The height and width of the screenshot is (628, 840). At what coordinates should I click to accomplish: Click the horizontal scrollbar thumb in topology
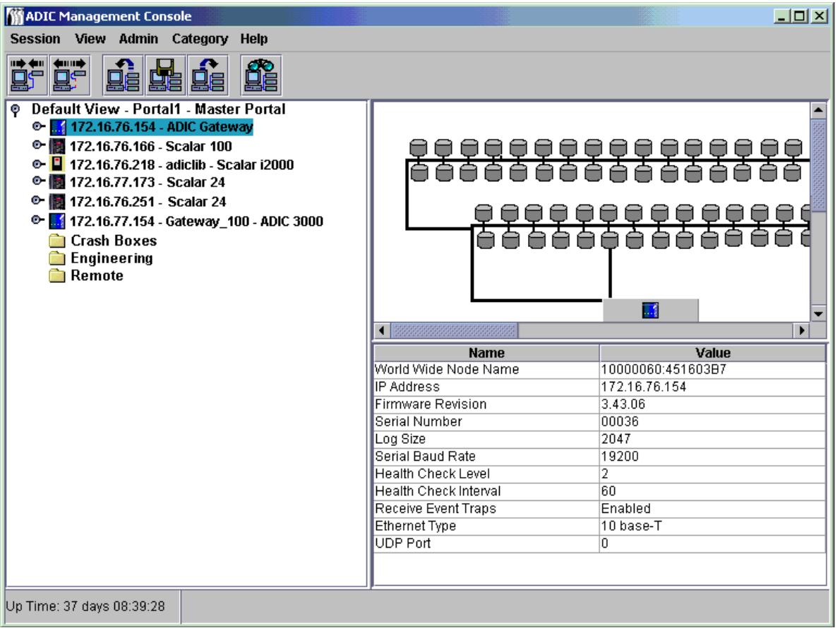pyautogui.click(x=455, y=330)
